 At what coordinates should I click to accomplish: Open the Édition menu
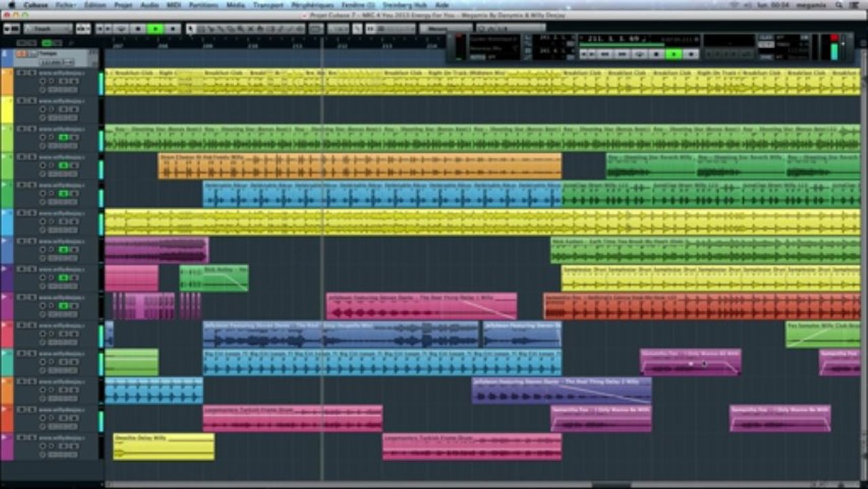(x=95, y=5)
